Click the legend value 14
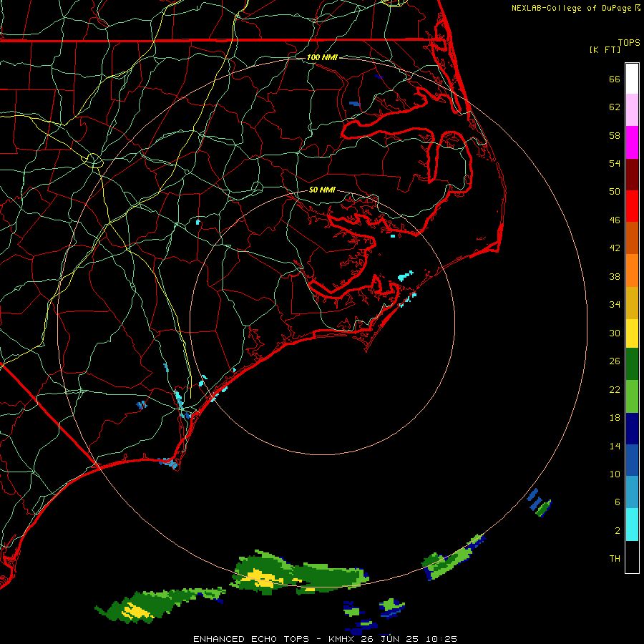This screenshot has width=644, height=644. (615, 446)
